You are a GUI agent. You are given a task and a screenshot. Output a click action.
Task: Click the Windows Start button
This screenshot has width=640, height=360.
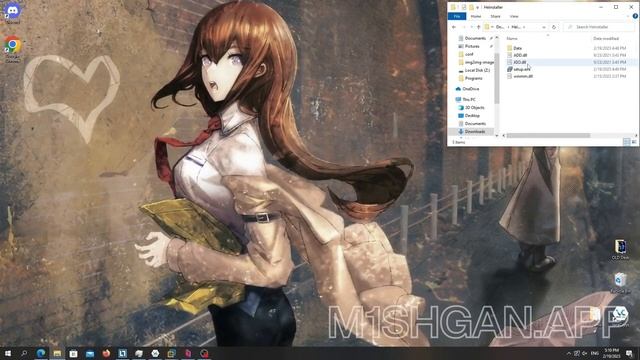point(7,353)
